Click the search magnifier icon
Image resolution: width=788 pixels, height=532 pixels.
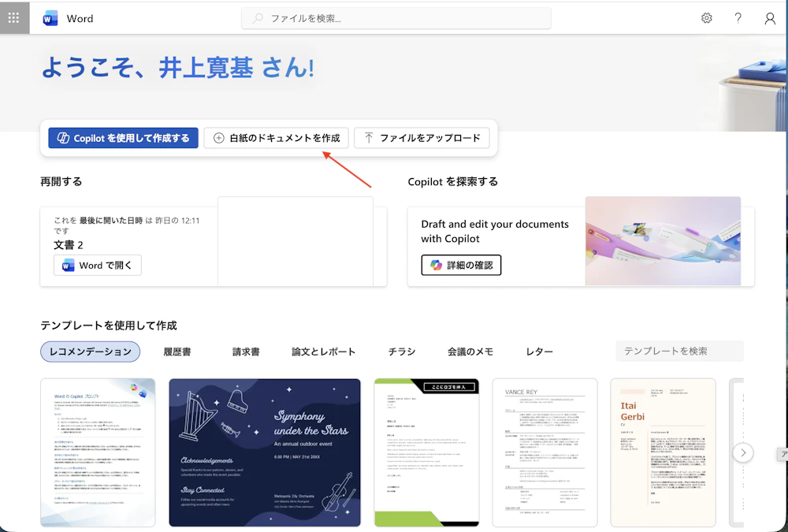258,19
